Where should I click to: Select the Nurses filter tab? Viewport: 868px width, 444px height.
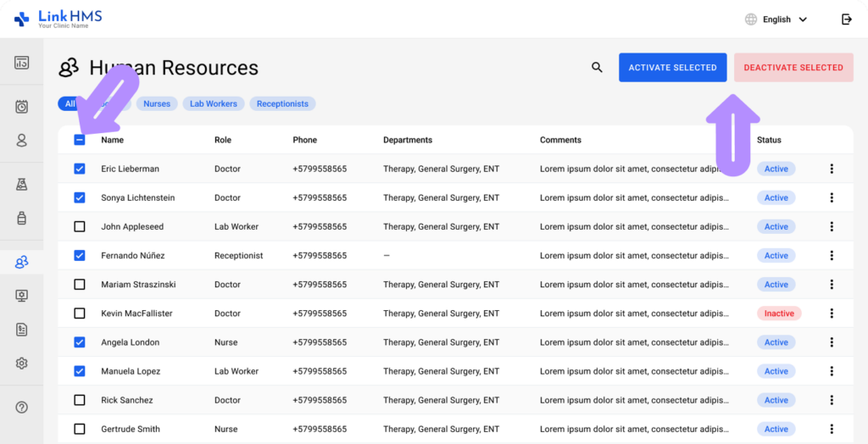(157, 103)
